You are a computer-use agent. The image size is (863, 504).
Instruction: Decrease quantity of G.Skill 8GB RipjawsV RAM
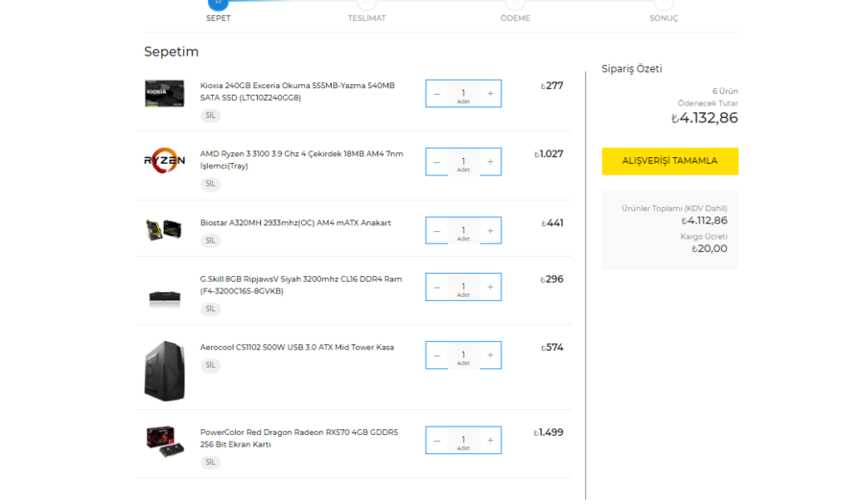click(437, 286)
